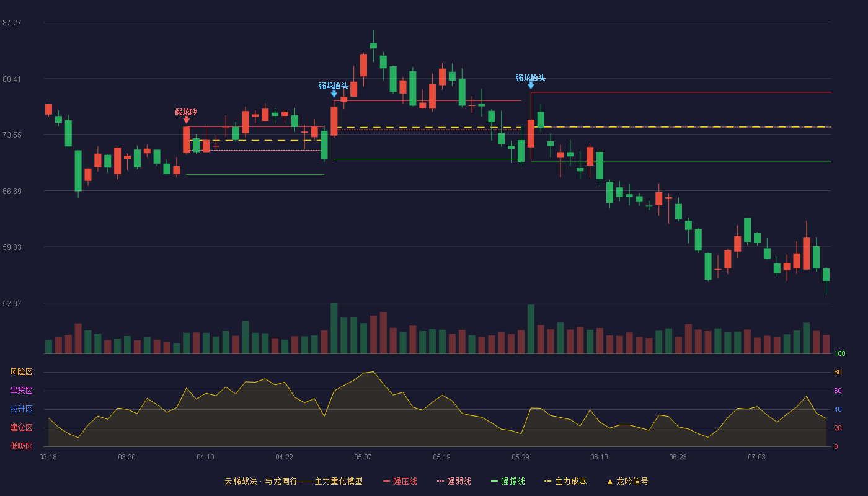Click the 73.55 price axis label
The width and height of the screenshot is (868, 496).
pyautogui.click(x=12, y=135)
